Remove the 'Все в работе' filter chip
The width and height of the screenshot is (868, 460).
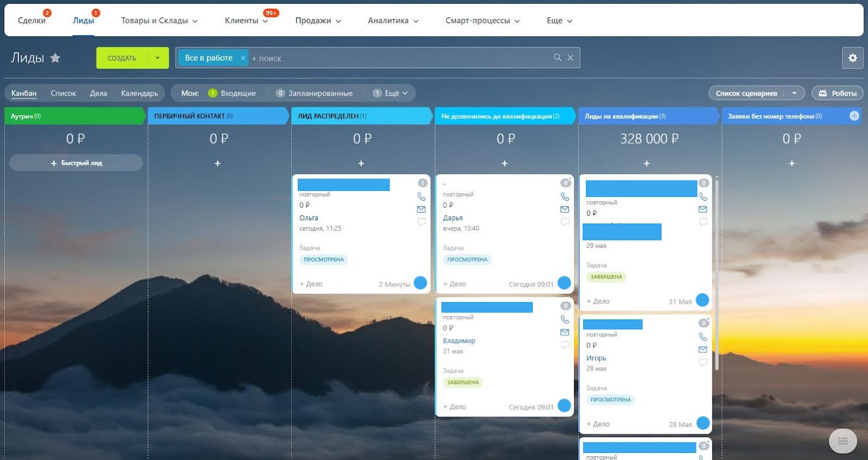[243, 58]
